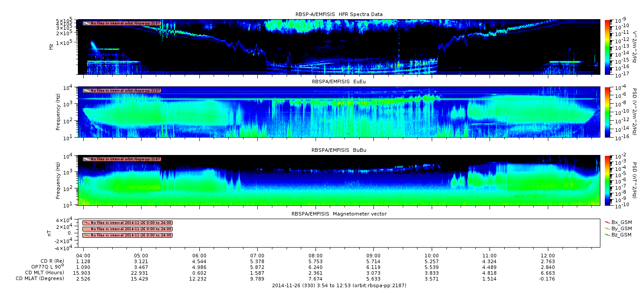Image resolution: width=644 pixels, height=293 pixels.
Task: Click the warning icon in the BuBu panel
Action: pos(86,159)
